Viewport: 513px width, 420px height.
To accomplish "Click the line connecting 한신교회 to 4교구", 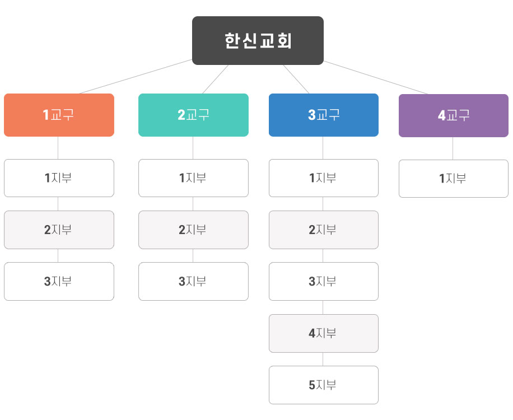I will click(376, 78).
